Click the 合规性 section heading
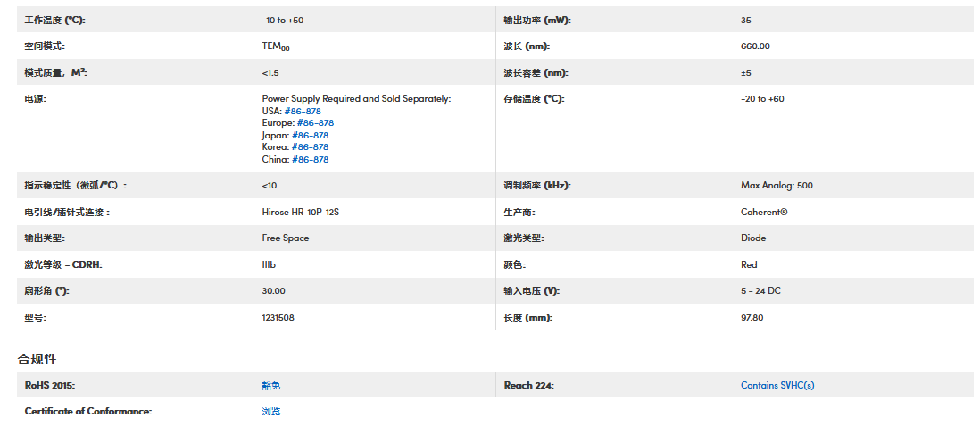 pos(37,359)
